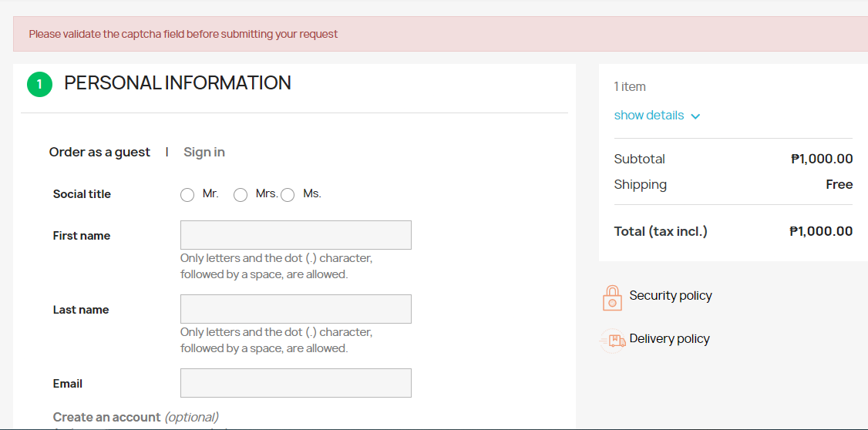The width and height of the screenshot is (868, 430).
Task: Switch to the Sign in tab
Action: 204,152
